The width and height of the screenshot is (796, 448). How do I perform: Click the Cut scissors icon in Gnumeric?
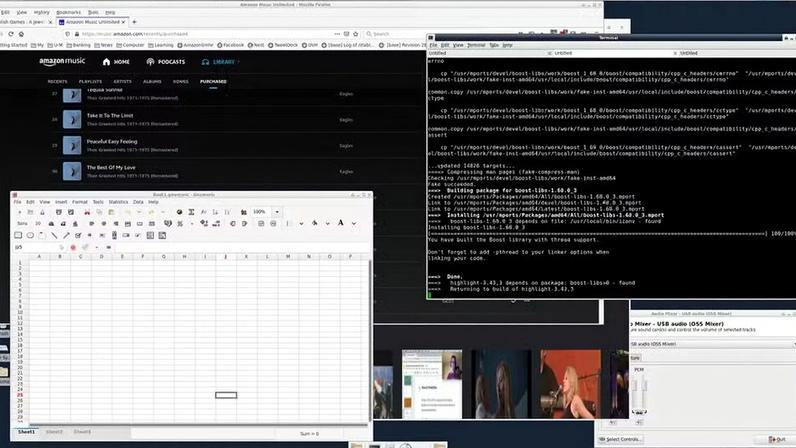(x=87, y=212)
